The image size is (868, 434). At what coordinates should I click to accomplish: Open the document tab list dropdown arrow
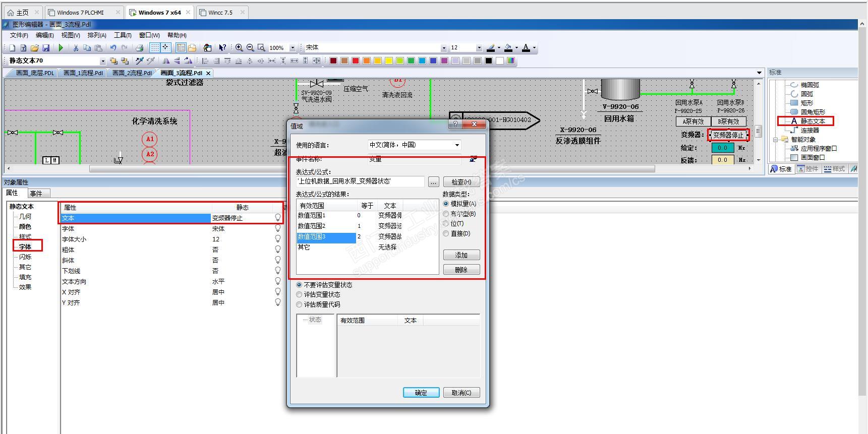point(759,73)
